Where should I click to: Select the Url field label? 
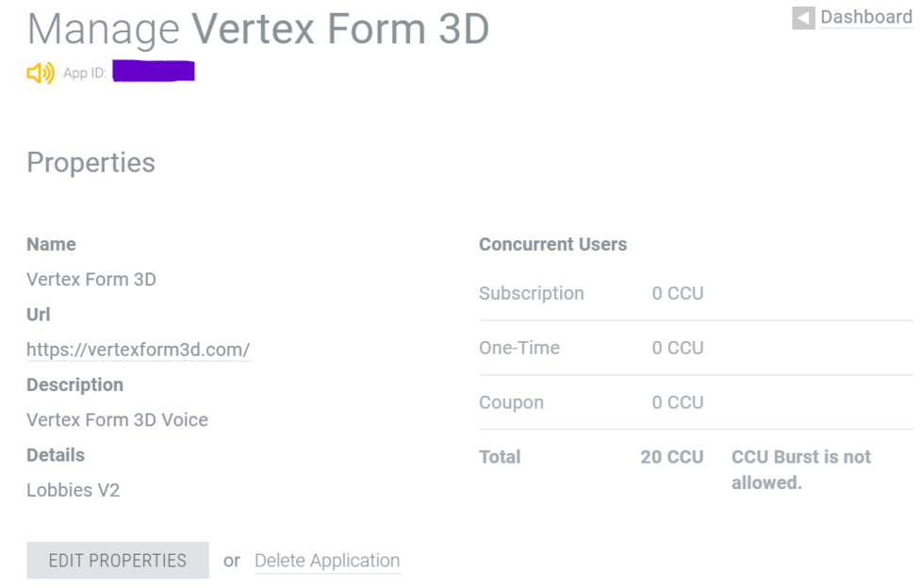coord(38,314)
